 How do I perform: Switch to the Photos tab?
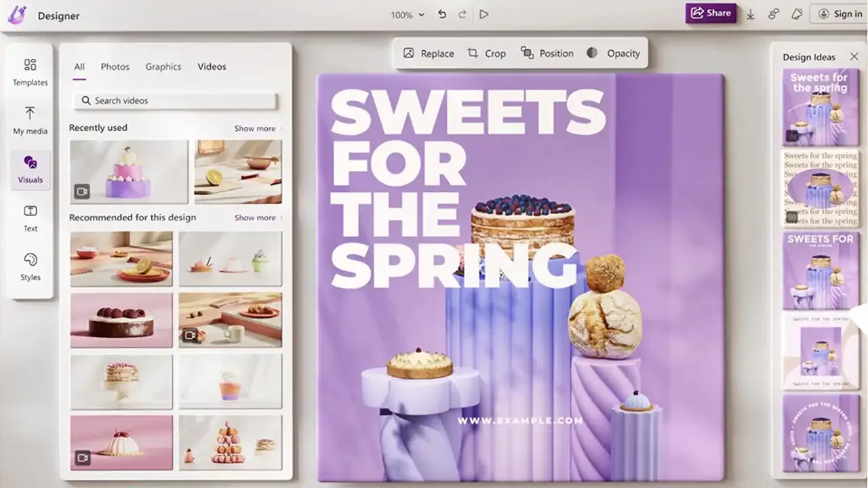[x=115, y=66]
